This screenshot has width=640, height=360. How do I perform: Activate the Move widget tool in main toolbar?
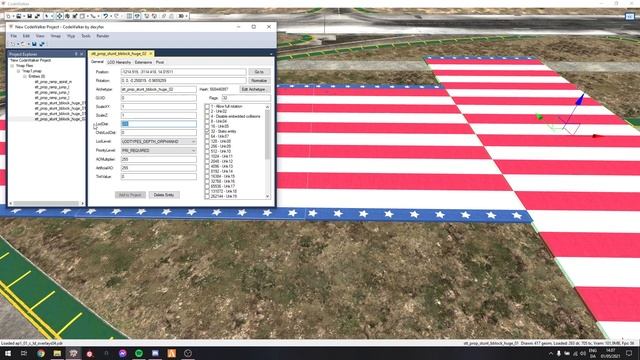pos(60,16)
